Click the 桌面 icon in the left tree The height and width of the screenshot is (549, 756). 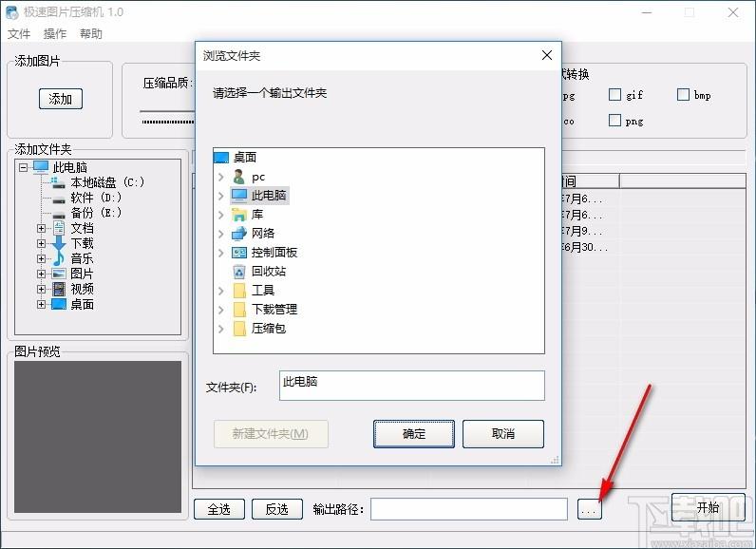59,304
